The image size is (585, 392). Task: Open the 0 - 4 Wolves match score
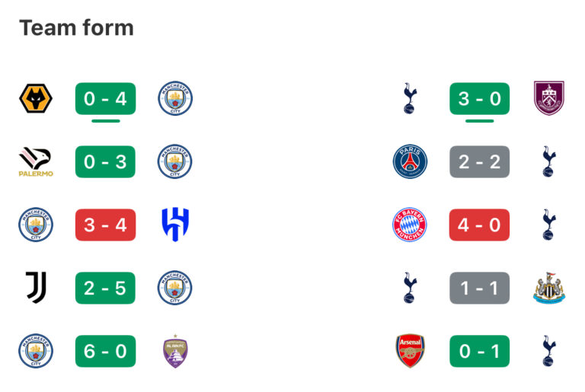[x=105, y=99]
